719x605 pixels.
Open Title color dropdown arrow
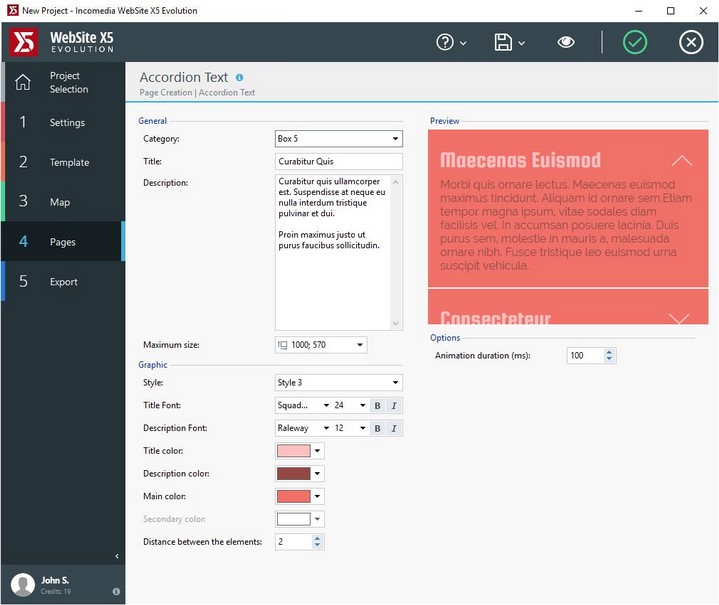(317, 451)
